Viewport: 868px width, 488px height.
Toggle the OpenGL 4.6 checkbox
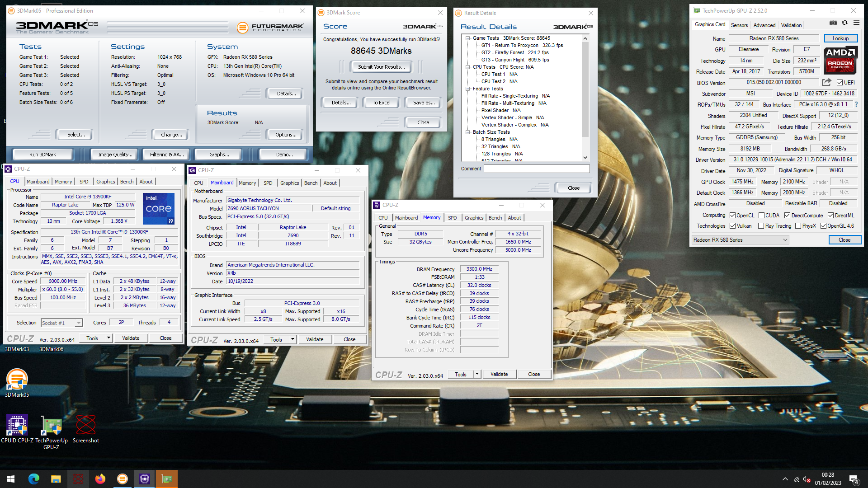point(823,226)
